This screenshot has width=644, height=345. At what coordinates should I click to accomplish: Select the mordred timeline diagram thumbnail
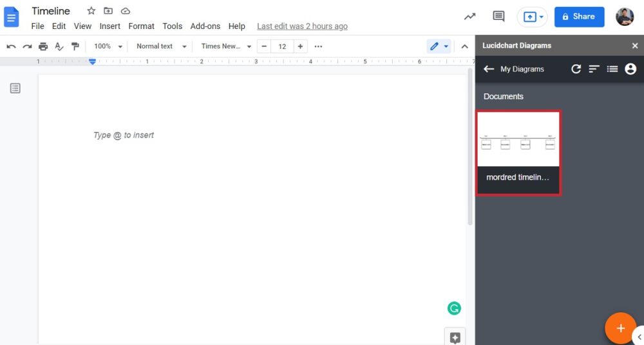tap(518, 153)
